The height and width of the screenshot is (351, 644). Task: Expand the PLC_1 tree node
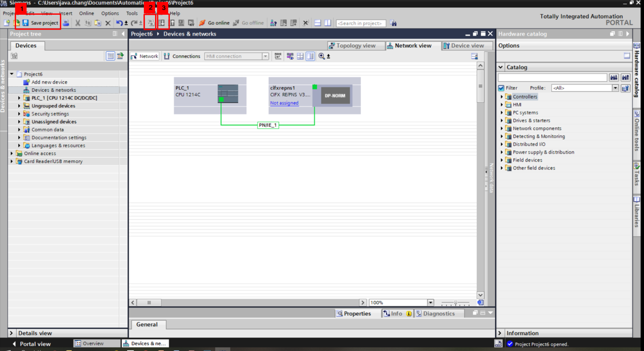(20, 98)
